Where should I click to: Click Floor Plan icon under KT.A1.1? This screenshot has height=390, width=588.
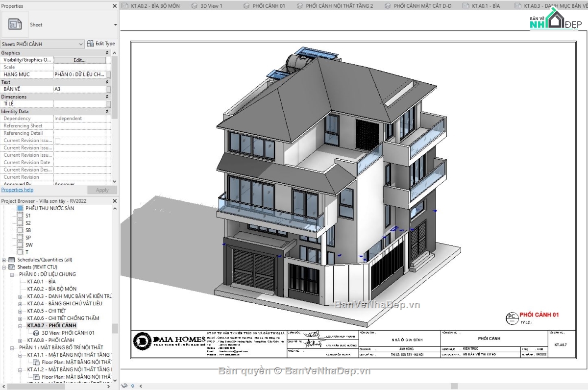pos(37,362)
